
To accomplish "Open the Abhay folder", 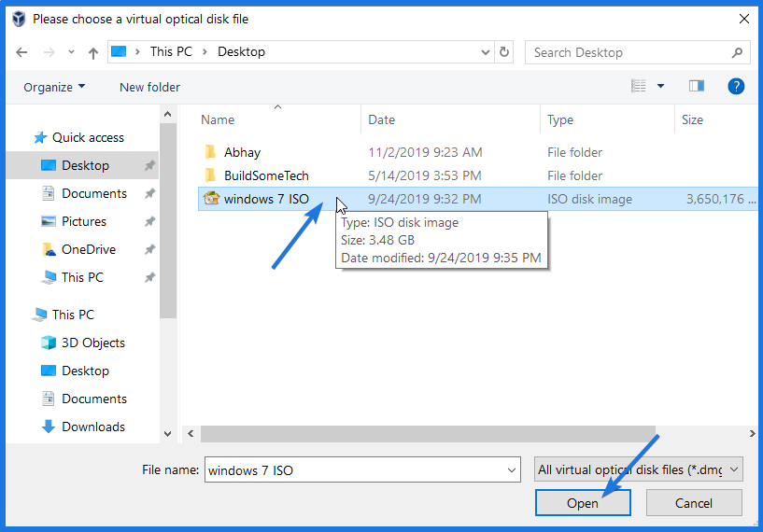I will coord(242,152).
